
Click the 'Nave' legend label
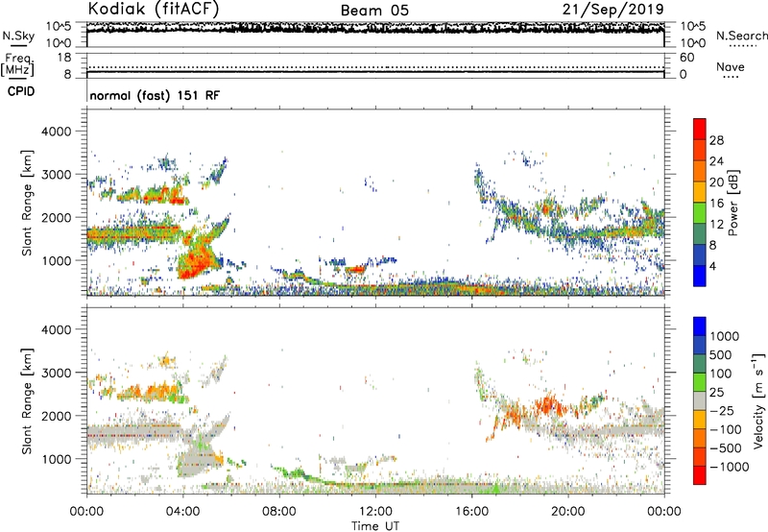730,67
